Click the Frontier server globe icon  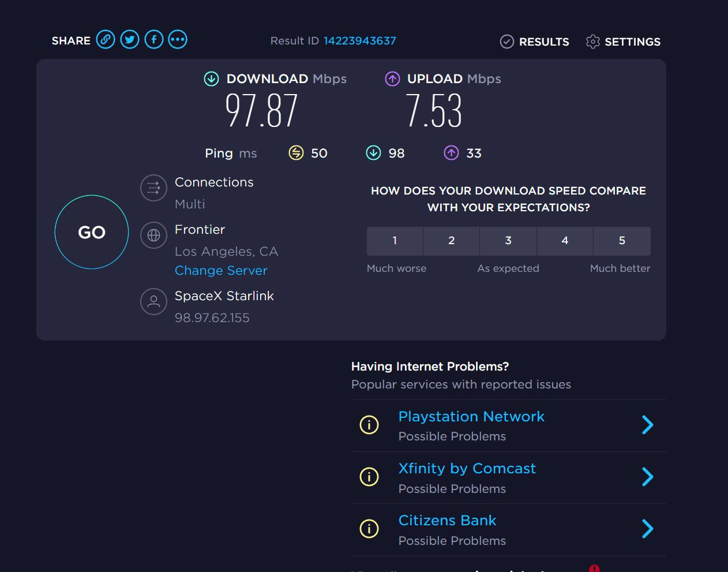pos(154,235)
